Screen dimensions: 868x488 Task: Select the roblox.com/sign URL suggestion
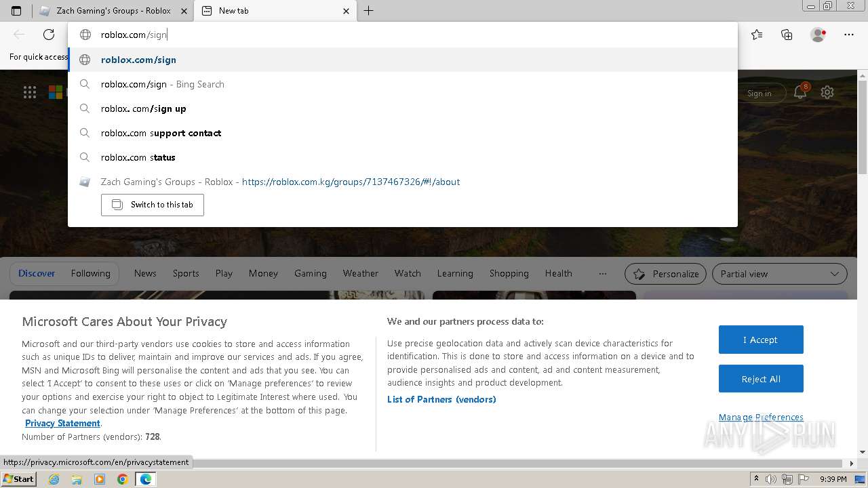pos(403,60)
